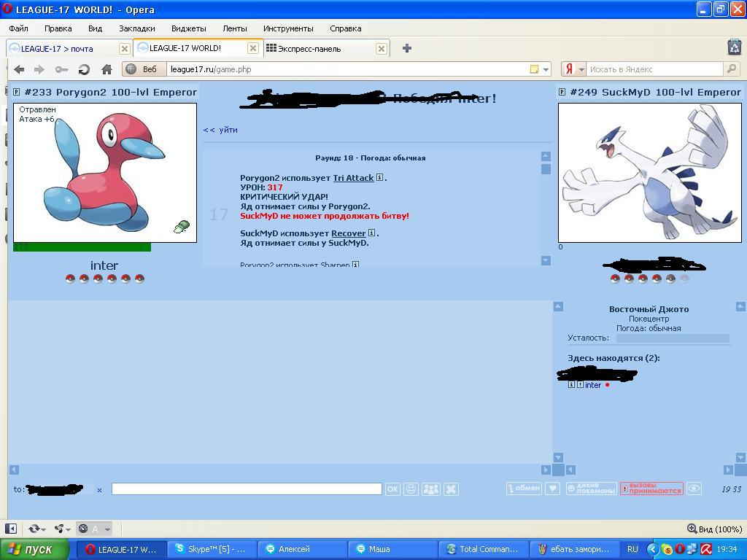747x560 pixels.
Task: Click the first pokeball under inter
Action: click(x=70, y=279)
